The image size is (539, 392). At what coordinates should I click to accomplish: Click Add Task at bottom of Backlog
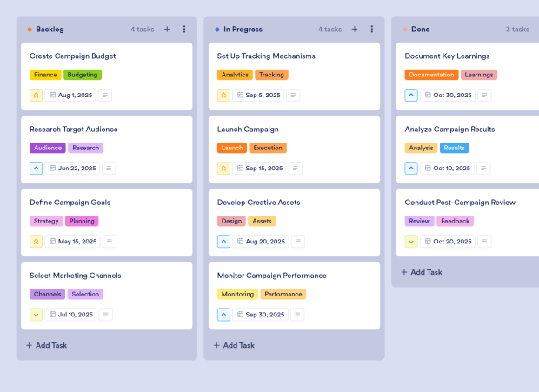point(47,345)
